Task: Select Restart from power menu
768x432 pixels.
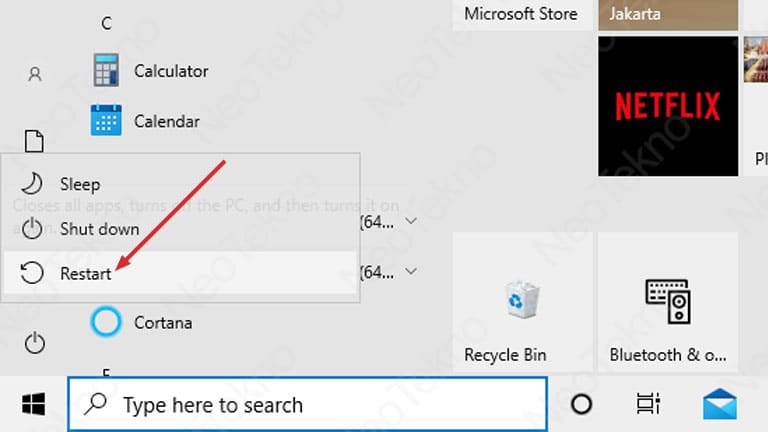Action: [x=180, y=273]
